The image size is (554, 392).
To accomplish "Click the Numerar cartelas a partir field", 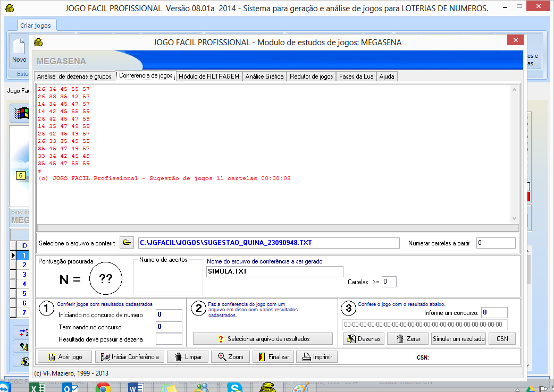I will point(496,243).
